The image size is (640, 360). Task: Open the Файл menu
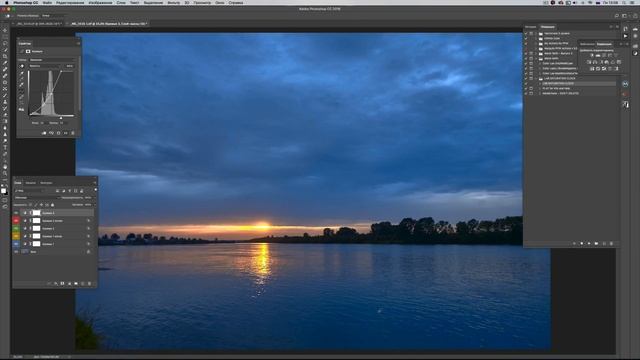[47, 2]
